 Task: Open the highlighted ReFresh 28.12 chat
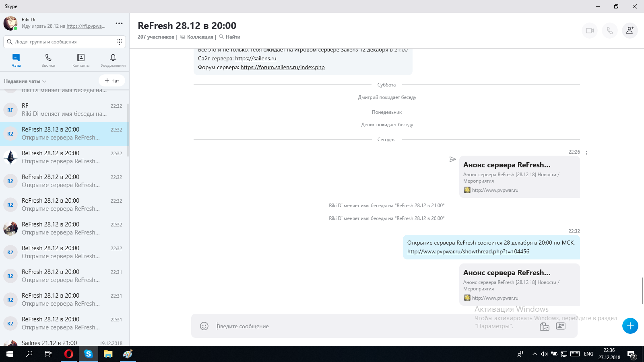tap(64, 134)
